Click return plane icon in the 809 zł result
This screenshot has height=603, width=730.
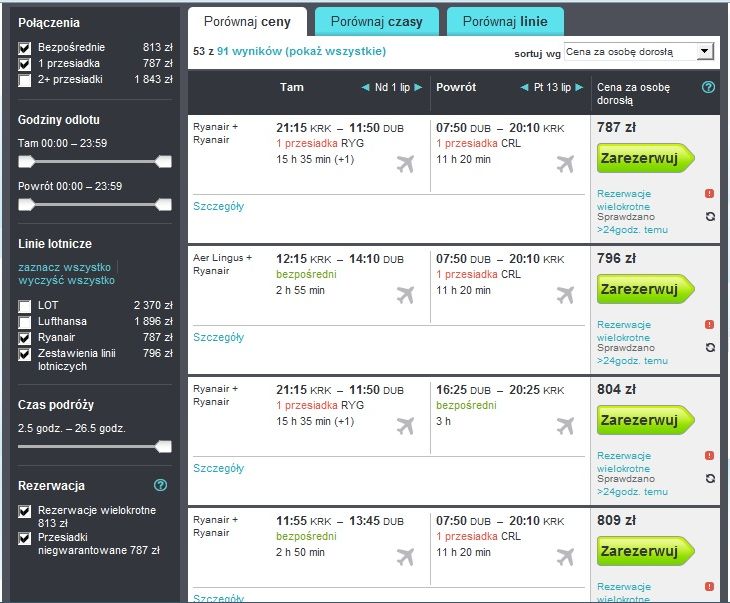(x=565, y=557)
